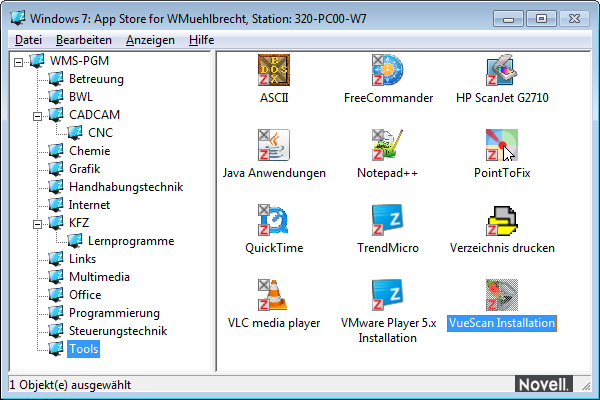Image resolution: width=600 pixels, height=400 pixels.
Task: Click the Steuerungstechnik label in tree
Action: pos(118,331)
